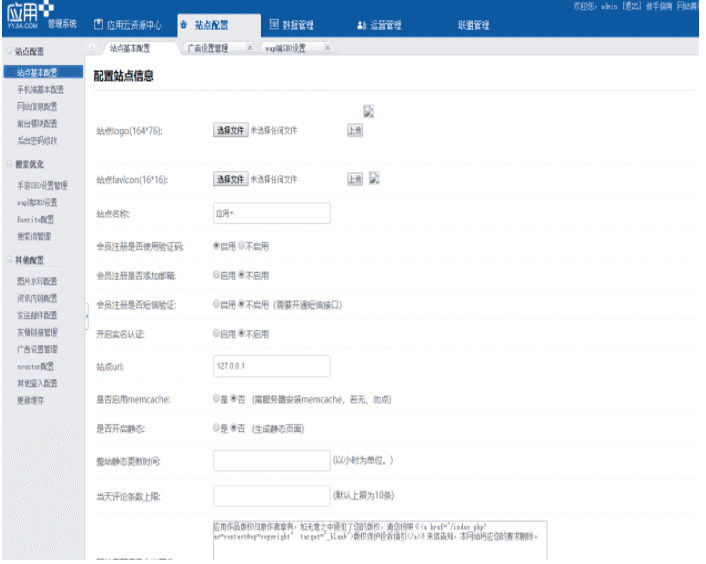
Task: Select 不启用 for 会员注册是否添加邮箱
Action: 242,275
